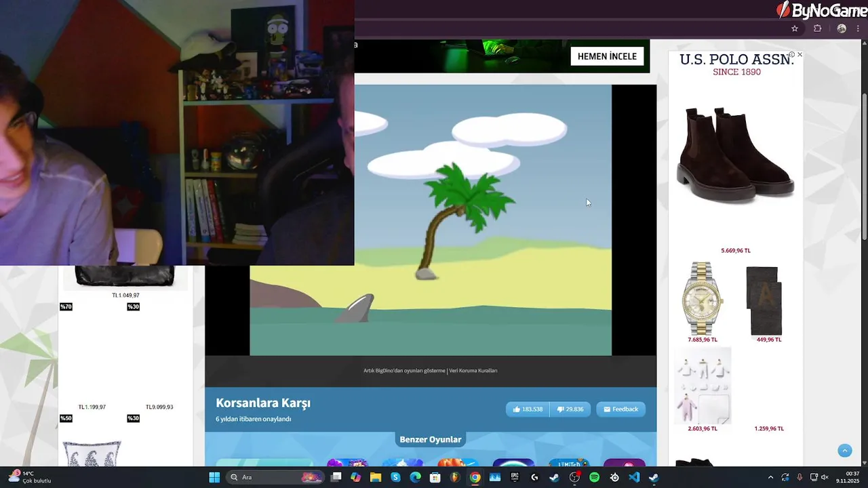868x488 pixels.
Task: Click the Benzer Oyunlar heading
Action: coord(431,439)
